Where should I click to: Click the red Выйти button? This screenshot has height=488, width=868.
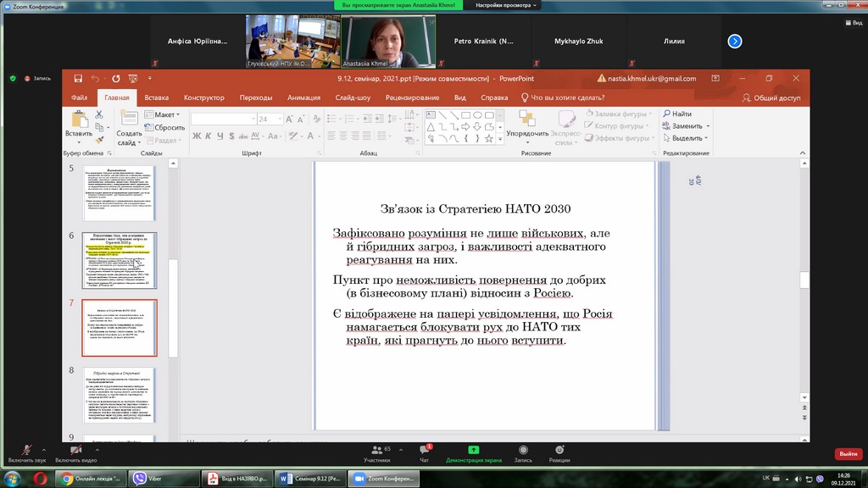pyautogui.click(x=848, y=454)
